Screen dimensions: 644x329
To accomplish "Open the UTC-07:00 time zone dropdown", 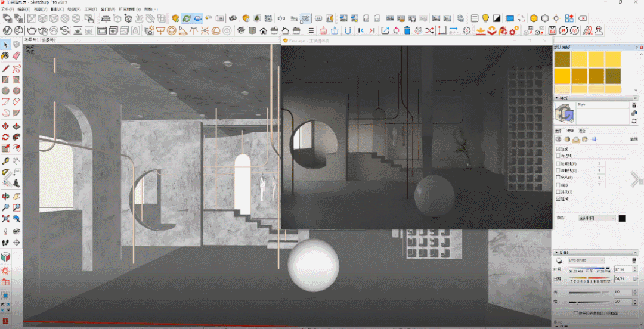I will pyautogui.click(x=586, y=260).
